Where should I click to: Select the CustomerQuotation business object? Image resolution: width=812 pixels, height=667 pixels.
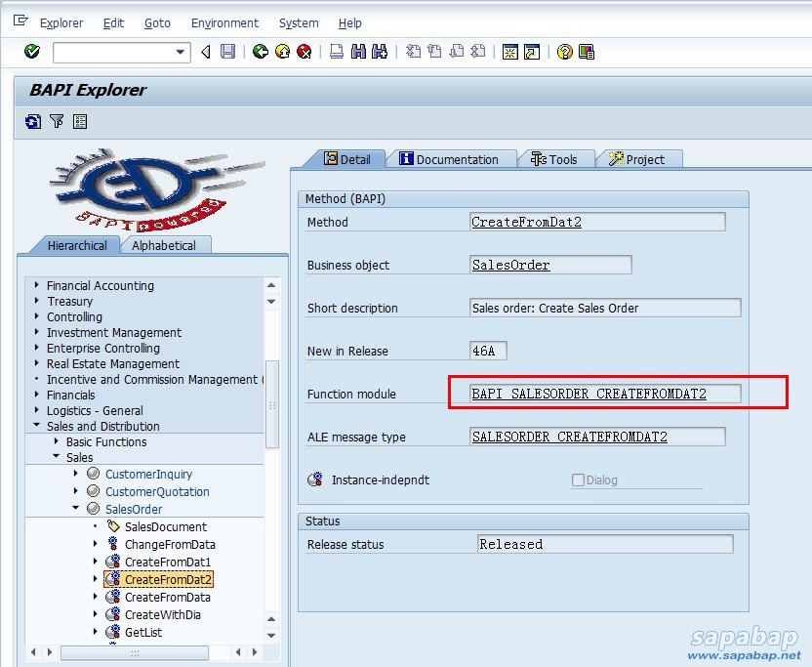pyautogui.click(x=157, y=492)
